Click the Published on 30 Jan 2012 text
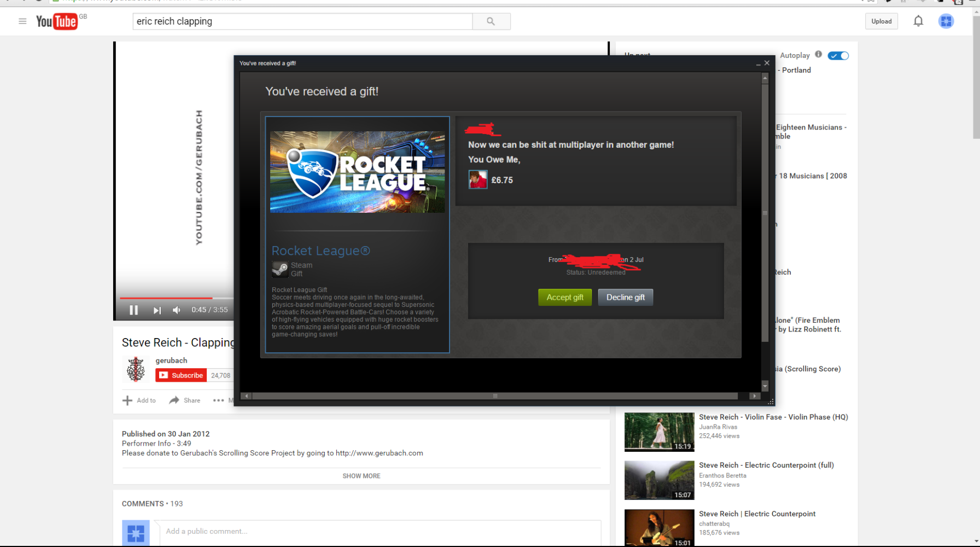The width and height of the screenshot is (980, 547). point(166,434)
